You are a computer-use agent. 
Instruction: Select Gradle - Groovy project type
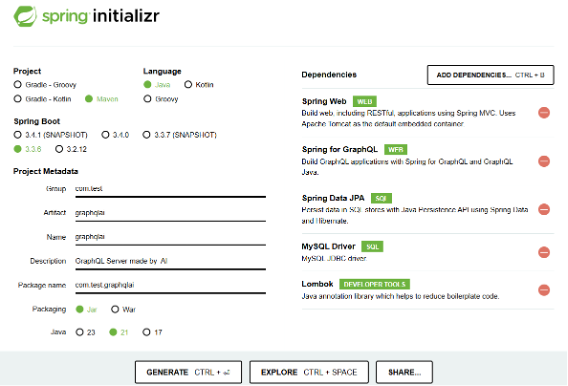45,85
